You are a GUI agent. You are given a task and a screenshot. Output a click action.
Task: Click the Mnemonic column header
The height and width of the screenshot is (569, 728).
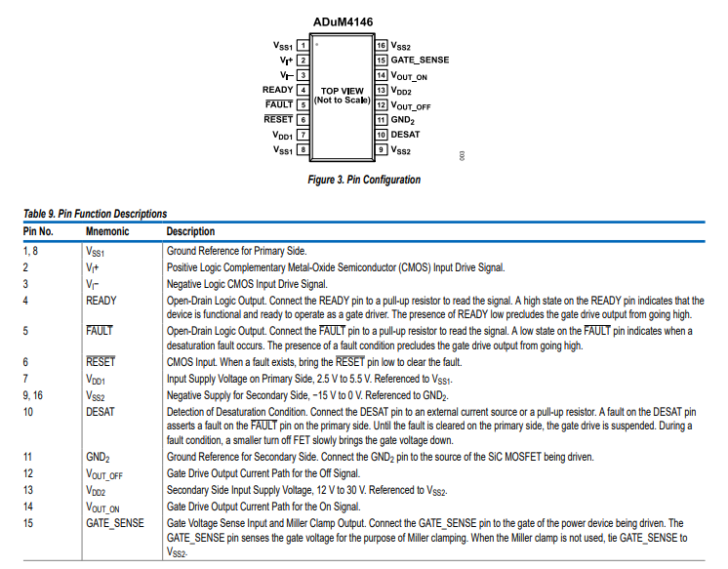tap(107, 231)
